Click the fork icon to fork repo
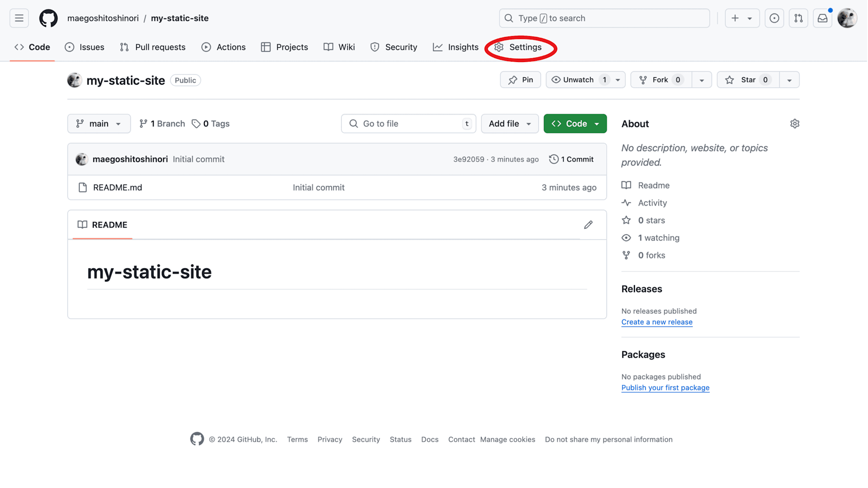The height and width of the screenshot is (488, 868). pyautogui.click(x=643, y=79)
